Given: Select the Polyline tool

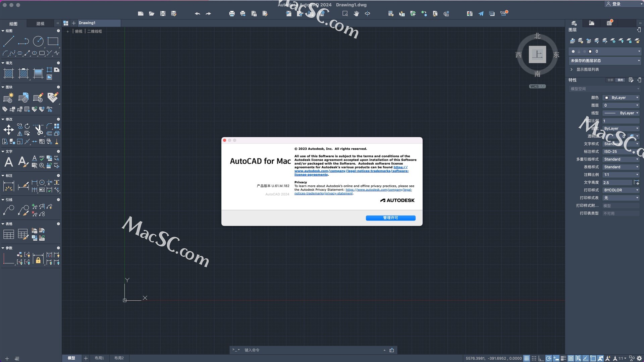Looking at the screenshot, I should (x=23, y=41).
